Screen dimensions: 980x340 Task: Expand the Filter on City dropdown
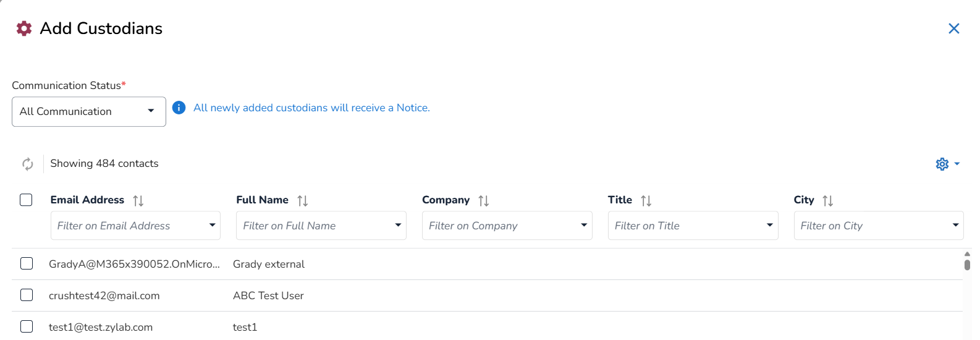(955, 226)
